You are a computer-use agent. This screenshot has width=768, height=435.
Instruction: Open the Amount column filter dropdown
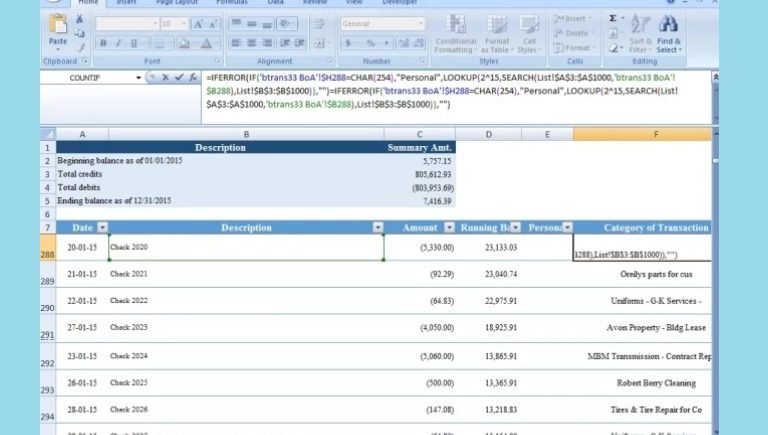click(447, 228)
